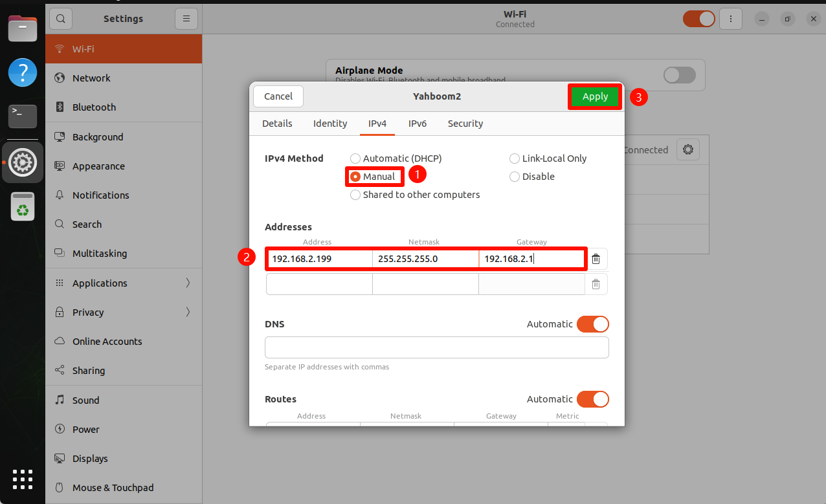Open Network settings in sidebar

pyautogui.click(x=124, y=78)
